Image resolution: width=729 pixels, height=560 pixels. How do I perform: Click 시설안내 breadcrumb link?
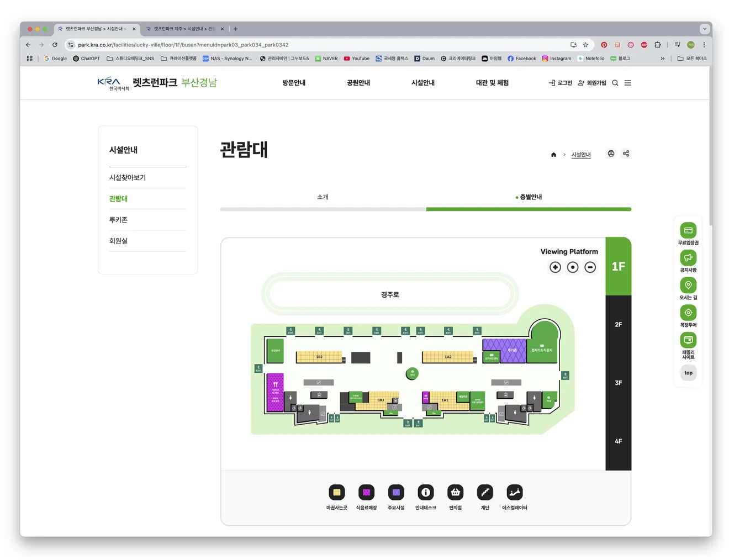tap(581, 155)
